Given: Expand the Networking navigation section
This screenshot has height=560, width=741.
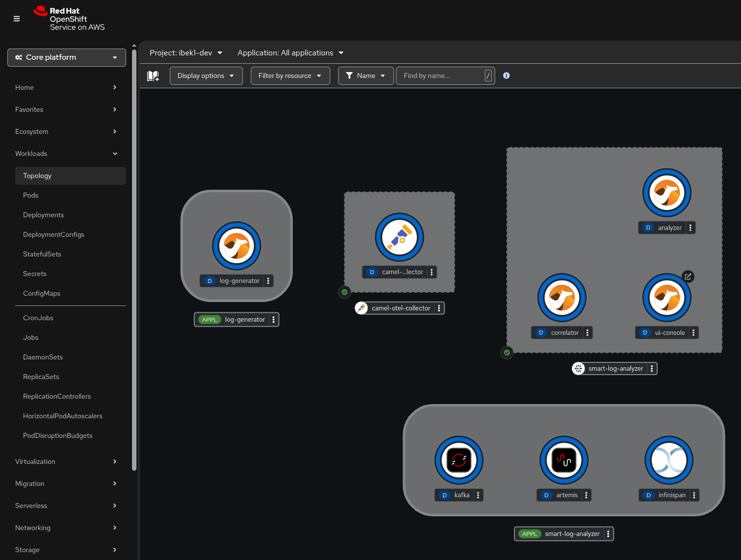Looking at the screenshot, I should (x=67, y=528).
